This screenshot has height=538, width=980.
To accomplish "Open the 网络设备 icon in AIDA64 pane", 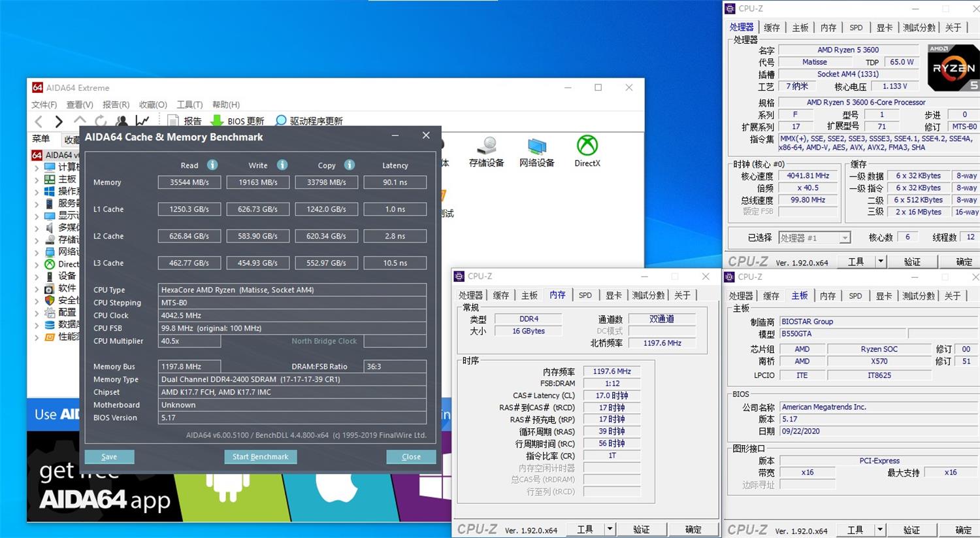I will pyautogui.click(x=536, y=146).
